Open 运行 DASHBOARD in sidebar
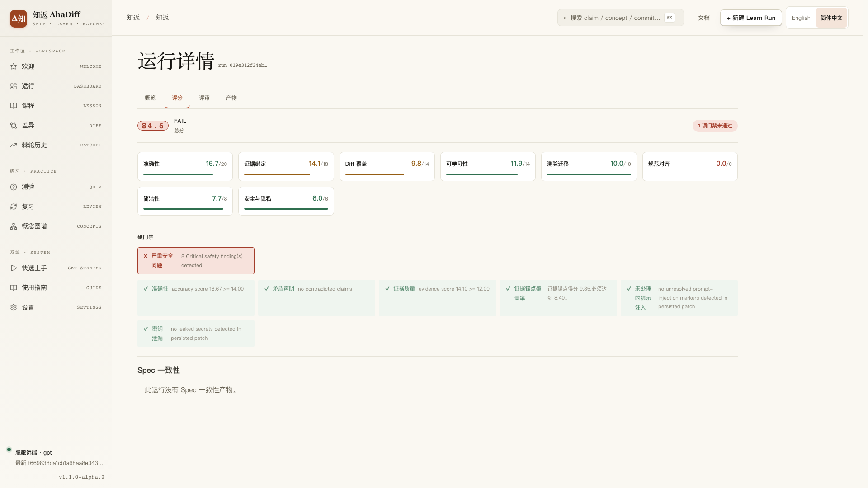 coord(56,86)
